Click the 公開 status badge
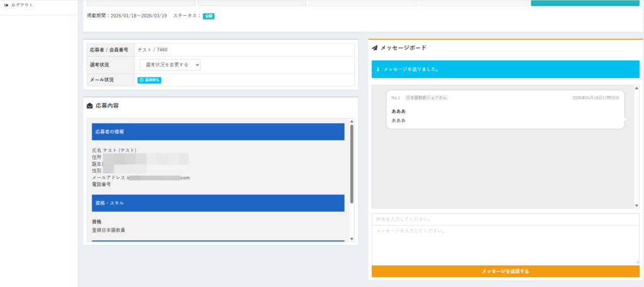The image size is (644, 287). tap(208, 16)
